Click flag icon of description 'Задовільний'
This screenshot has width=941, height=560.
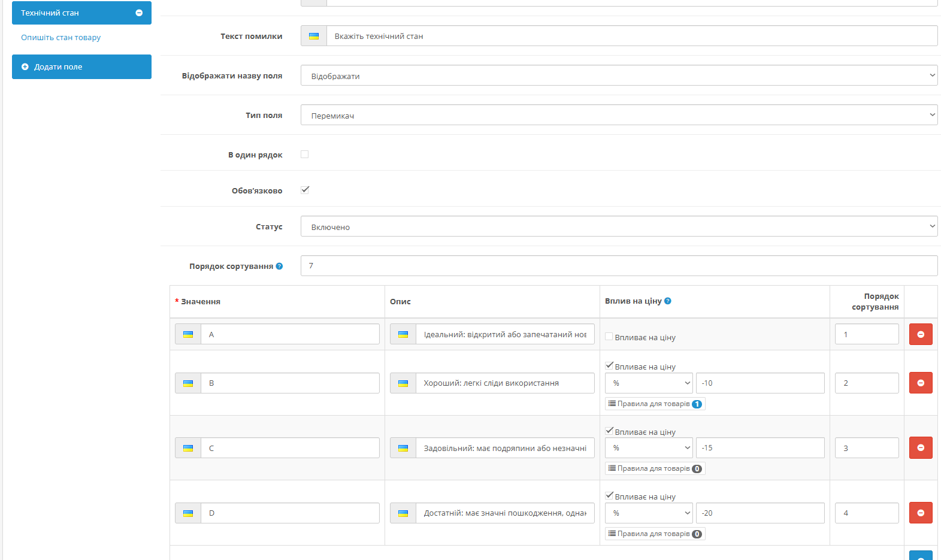pos(403,448)
